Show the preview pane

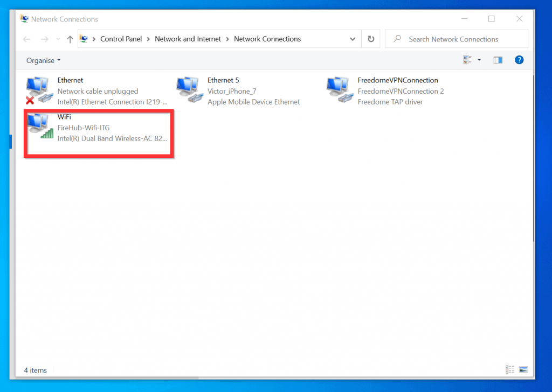(497, 60)
